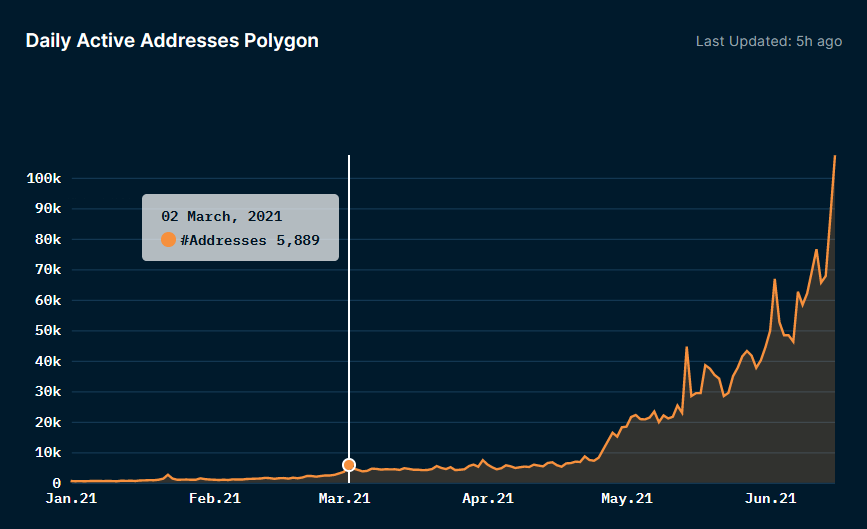Select the Jan.21 x-axis label

pos(71,498)
